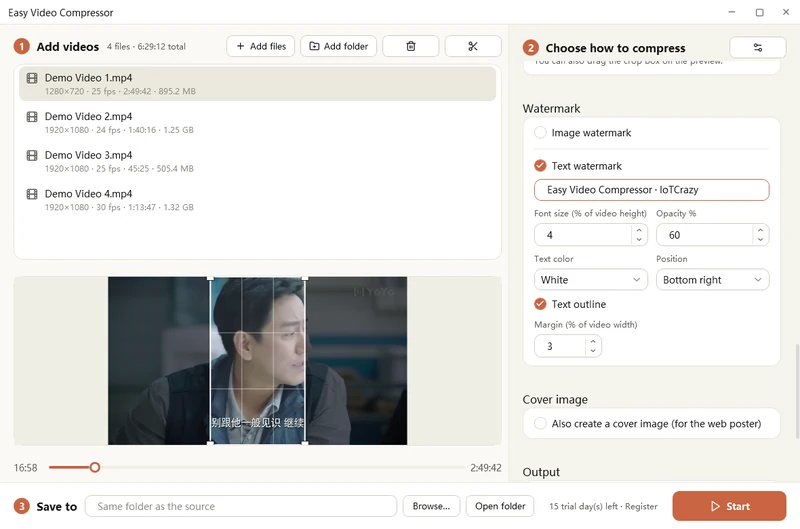This screenshot has height=529, width=800.
Task: Decrease Margin with the down arrow
Action: click(x=593, y=350)
